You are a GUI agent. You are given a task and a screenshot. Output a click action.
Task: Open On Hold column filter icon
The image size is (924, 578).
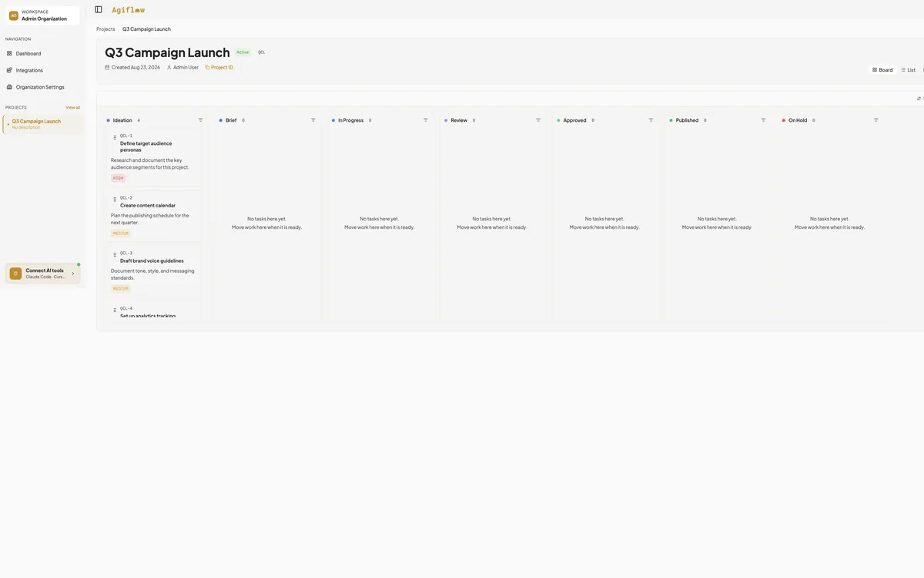(876, 120)
